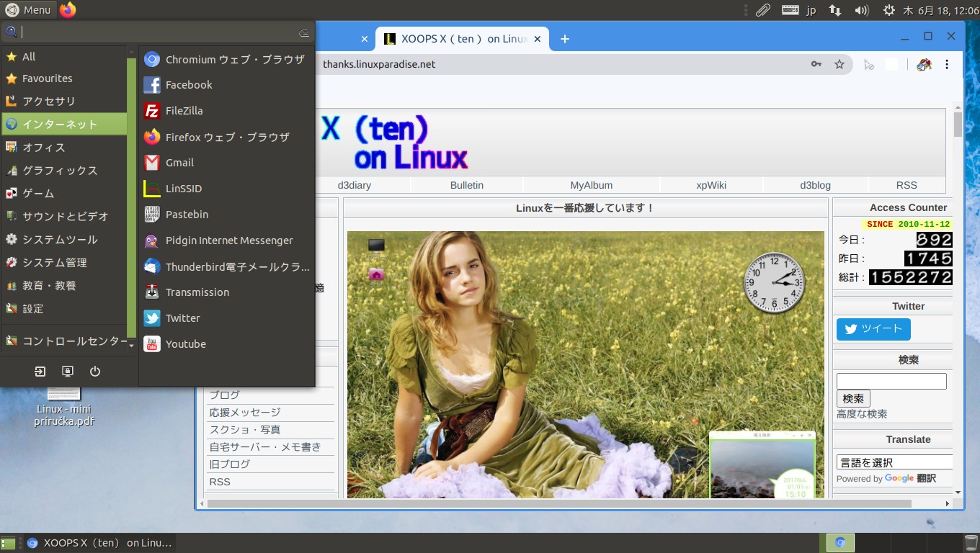980x553 pixels.
Task: Open xpWiki in site navigation
Action: 711,185
